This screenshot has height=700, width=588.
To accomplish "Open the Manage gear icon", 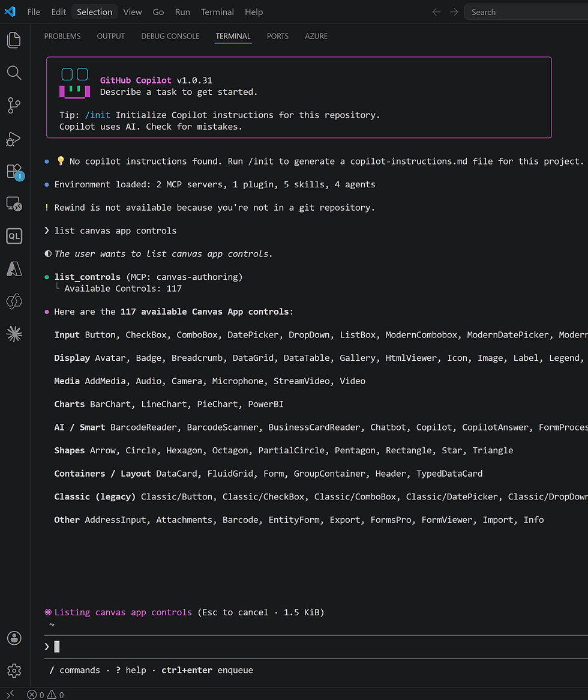I will (x=14, y=671).
